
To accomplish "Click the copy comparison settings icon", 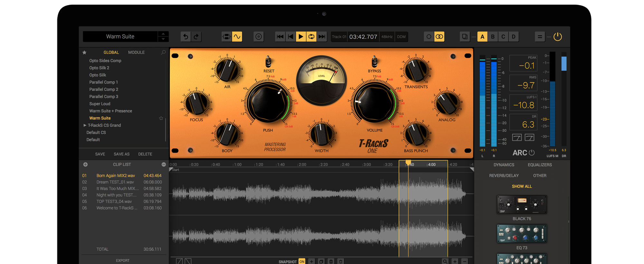I will [x=465, y=37].
